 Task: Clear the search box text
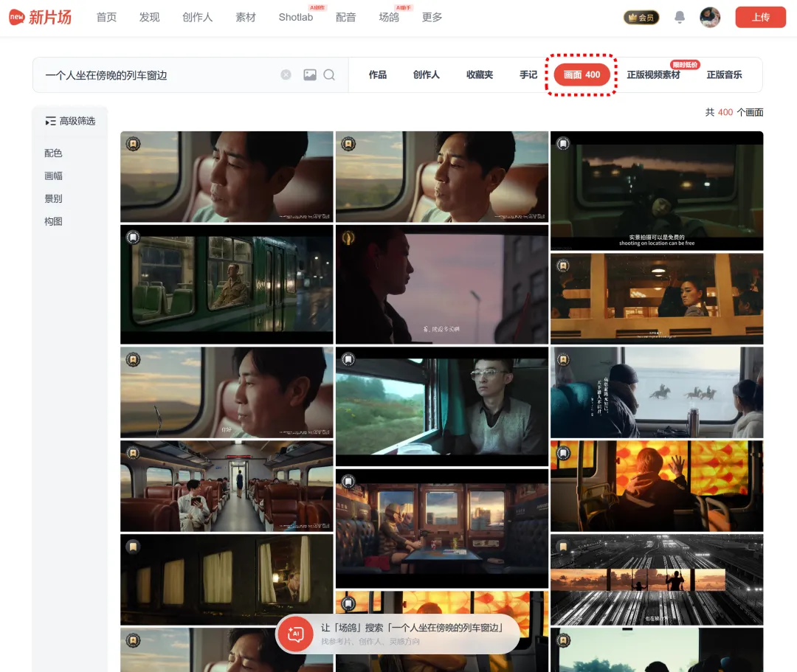pyautogui.click(x=286, y=75)
